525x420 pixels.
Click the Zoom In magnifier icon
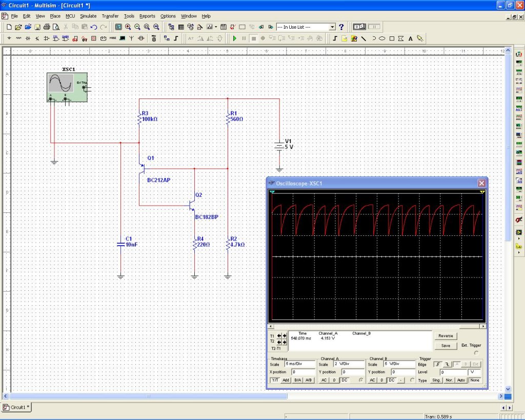[x=128, y=27]
